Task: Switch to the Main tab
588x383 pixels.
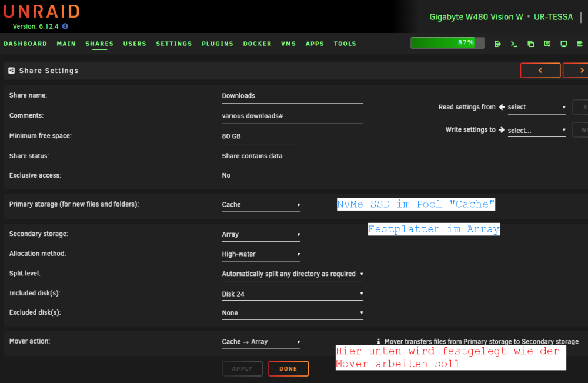Action: click(x=66, y=44)
